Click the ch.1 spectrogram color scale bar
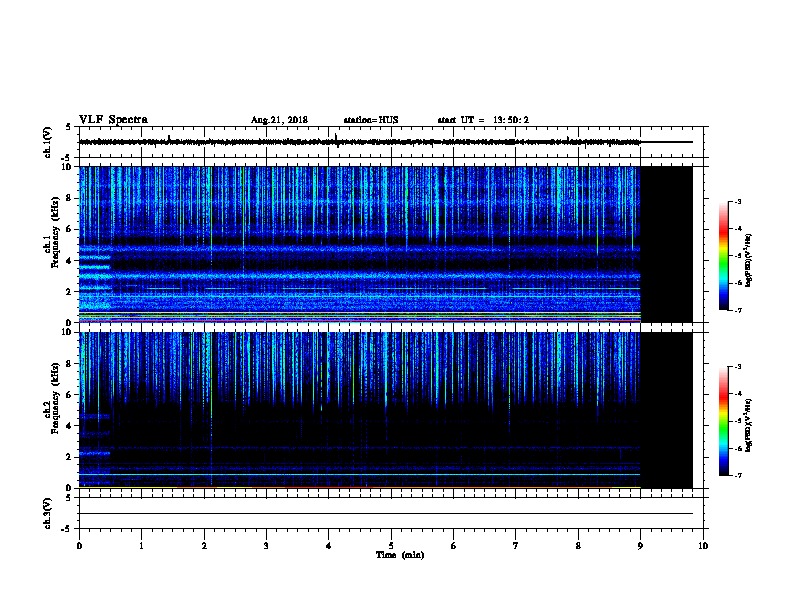The height and width of the screenshot is (612, 792). point(723,256)
